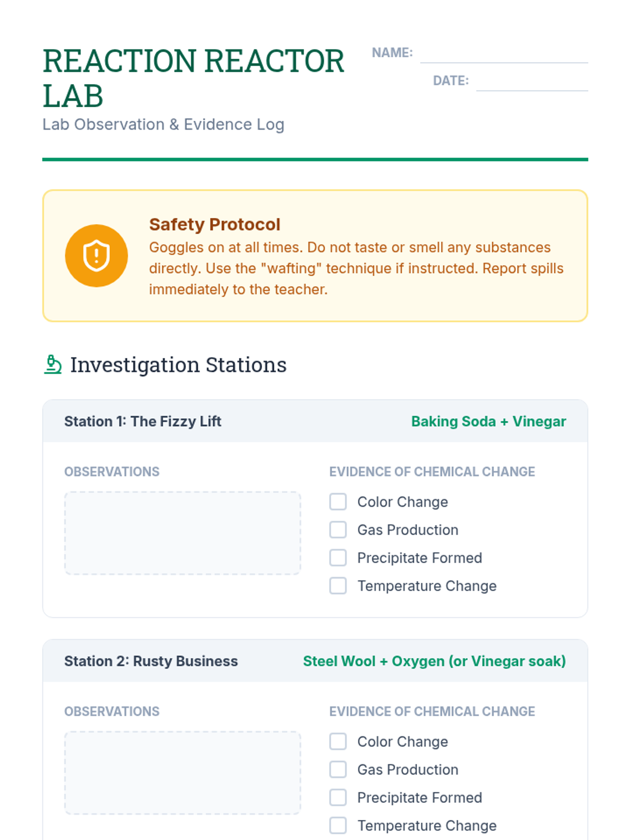The image size is (630, 840).
Task: Check Precipitate Formed for Station 2
Action: click(338, 797)
